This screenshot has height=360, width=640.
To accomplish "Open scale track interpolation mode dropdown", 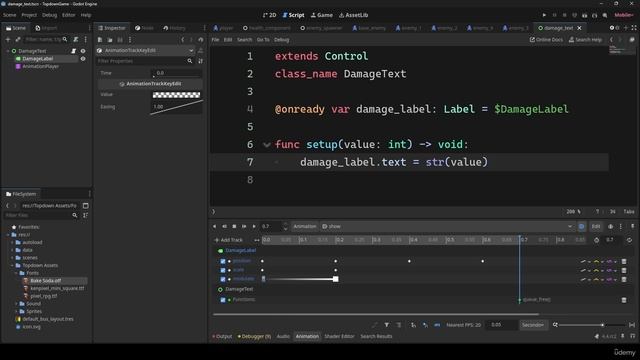I will (598, 270).
